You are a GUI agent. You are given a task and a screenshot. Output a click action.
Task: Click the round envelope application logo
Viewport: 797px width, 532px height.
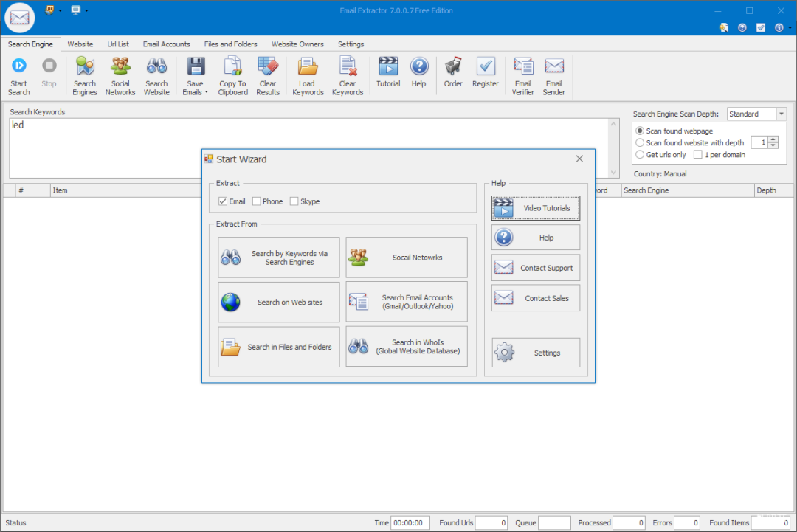19,18
